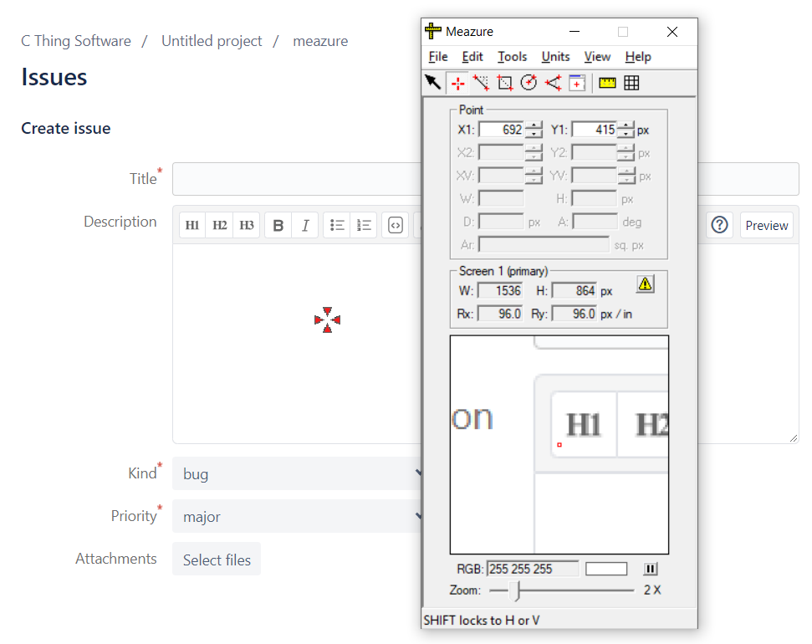
Task: Increment the Y1 value with up spinner
Action: pyautogui.click(x=626, y=125)
